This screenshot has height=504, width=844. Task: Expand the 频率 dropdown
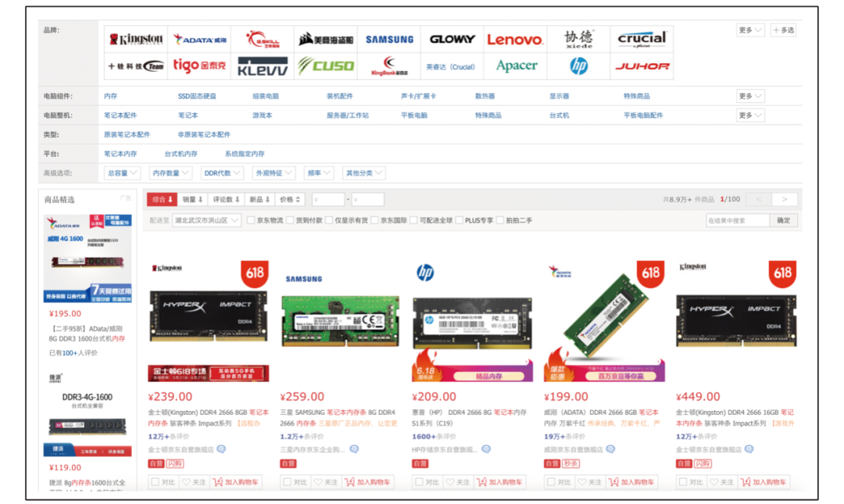[318, 173]
